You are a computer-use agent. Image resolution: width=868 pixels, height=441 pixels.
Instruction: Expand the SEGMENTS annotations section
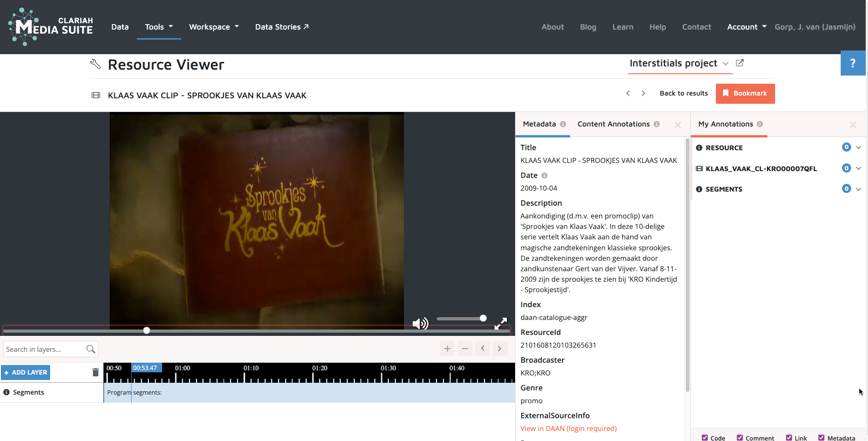tap(858, 189)
